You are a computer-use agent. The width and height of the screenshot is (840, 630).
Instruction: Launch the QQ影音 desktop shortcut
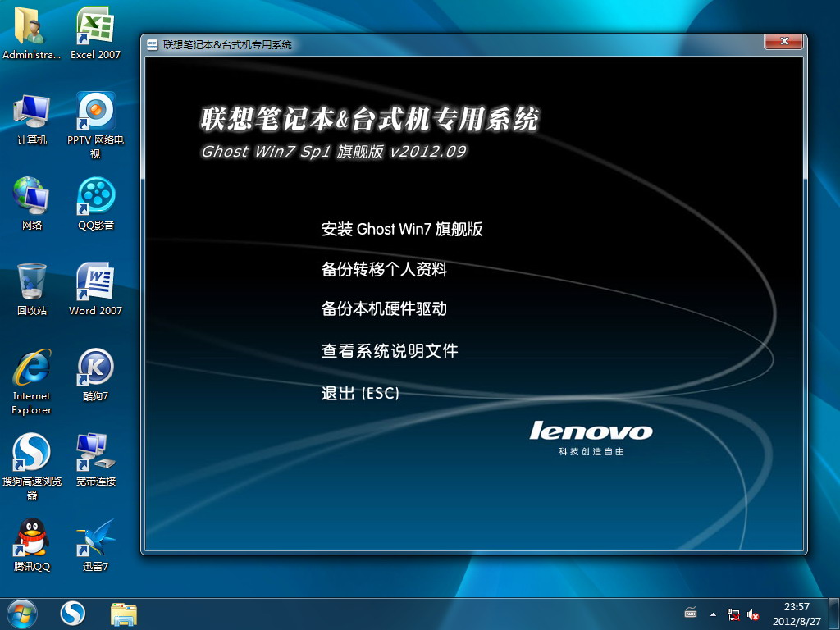95,203
